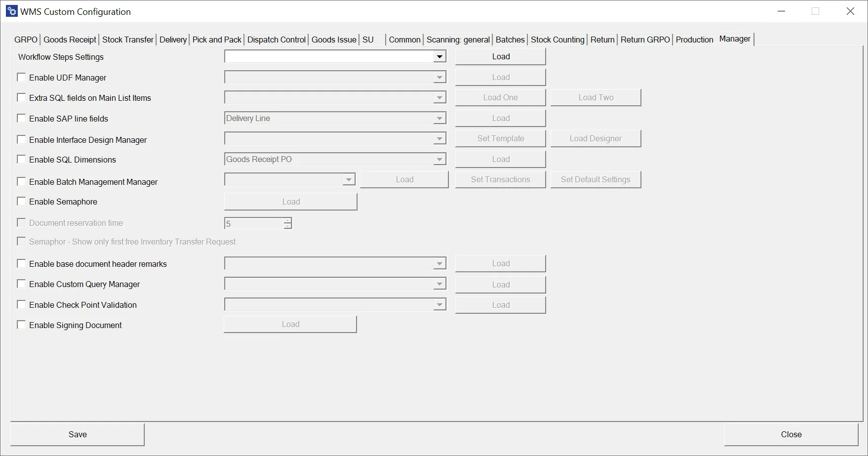Expand the Delivery Line dropdown
Screen dimensions: 868x456
tap(439, 119)
